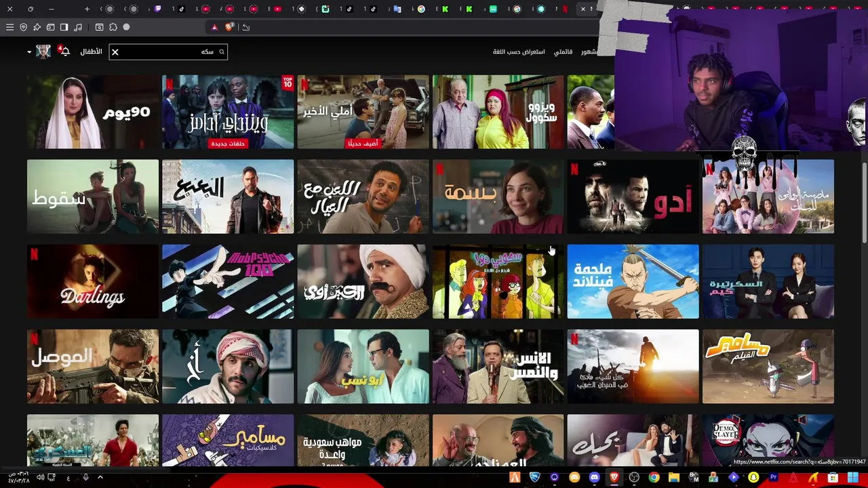The width and height of the screenshot is (868, 488).
Task: Open the أملي الأخير title thumbnail
Action: [x=363, y=112]
